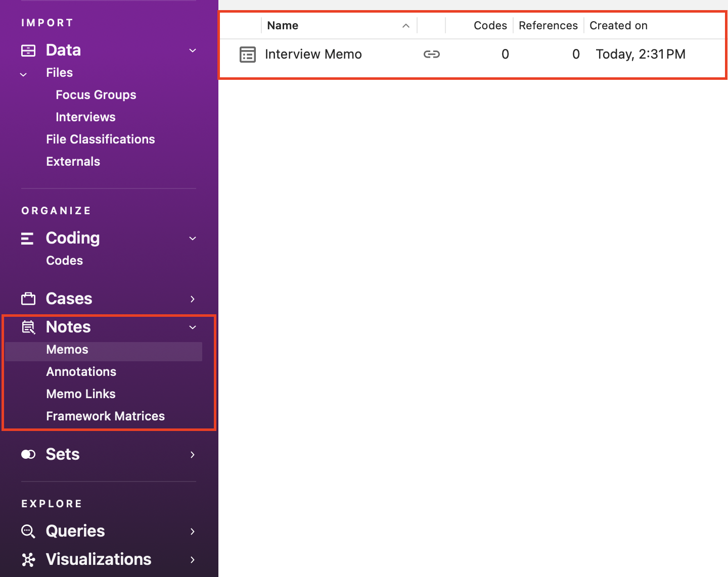Click the References count 0 for Interview Memo
728x577 pixels.
(x=576, y=54)
